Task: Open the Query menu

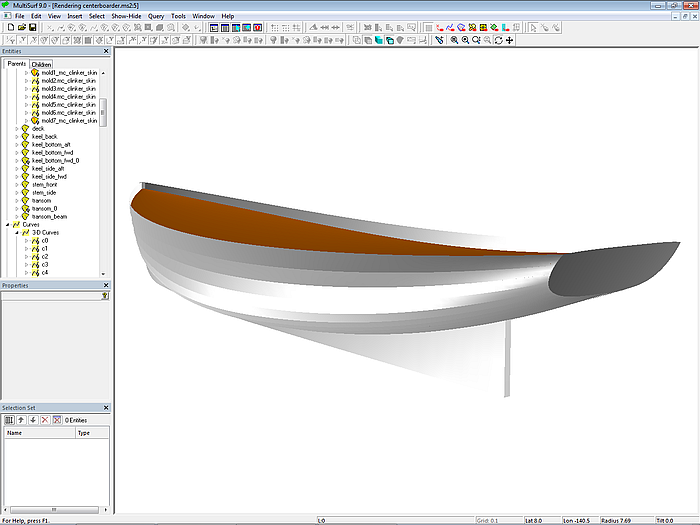Action: click(156, 16)
